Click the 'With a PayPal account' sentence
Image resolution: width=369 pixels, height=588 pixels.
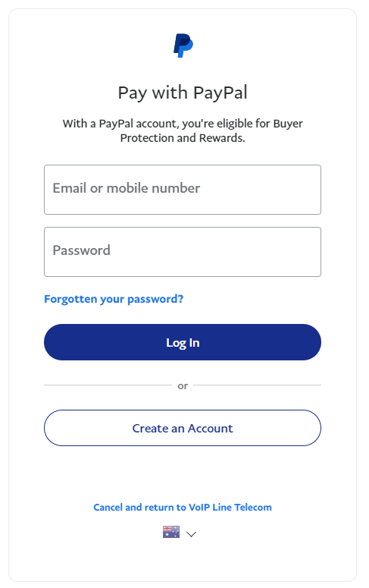[x=183, y=130]
